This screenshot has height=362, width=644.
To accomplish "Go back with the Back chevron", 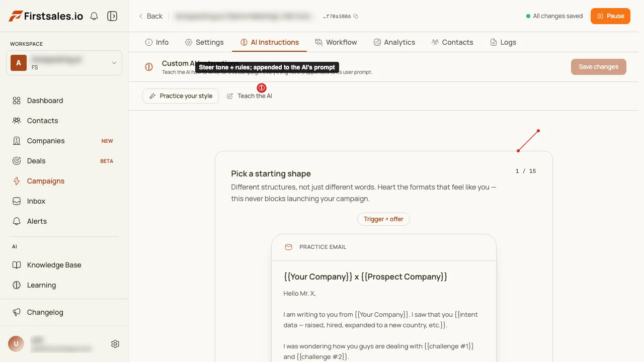I will (150, 16).
